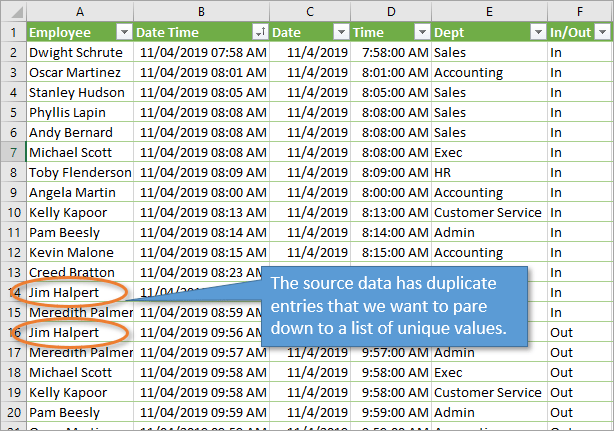Open the Employee column filter dropdown
Screen dimensions: 614x431
(x=123, y=32)
